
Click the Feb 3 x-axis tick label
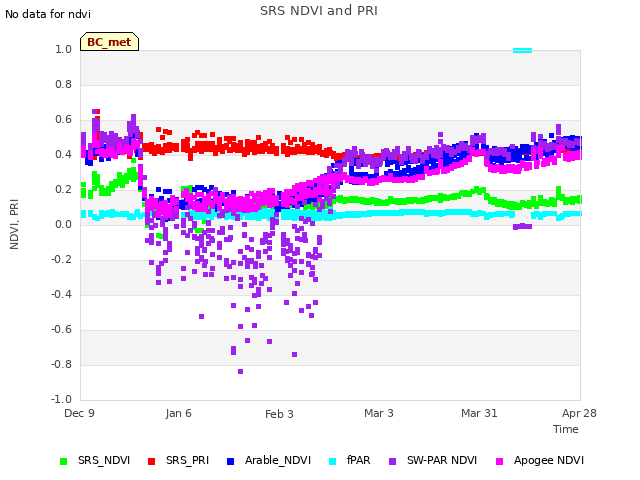point(279,414)
